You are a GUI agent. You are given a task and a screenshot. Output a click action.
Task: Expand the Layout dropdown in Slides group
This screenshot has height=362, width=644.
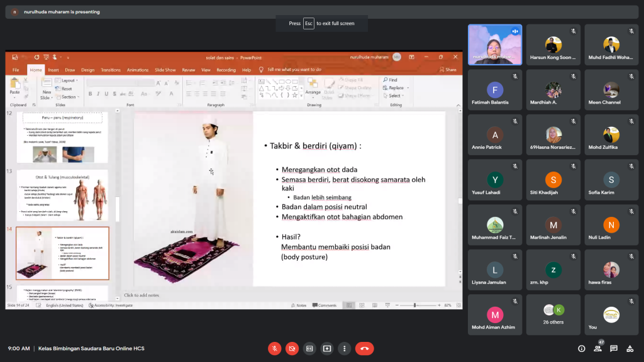tap(67, 80)
